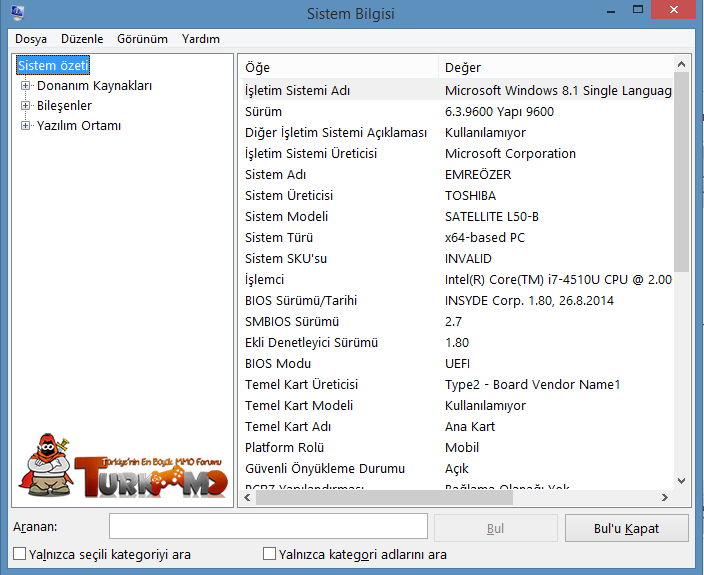Image resolution: width=704 pixels, height=575 pixels.
Task: Select Temel Kart Modeli row
Action: 456,406
